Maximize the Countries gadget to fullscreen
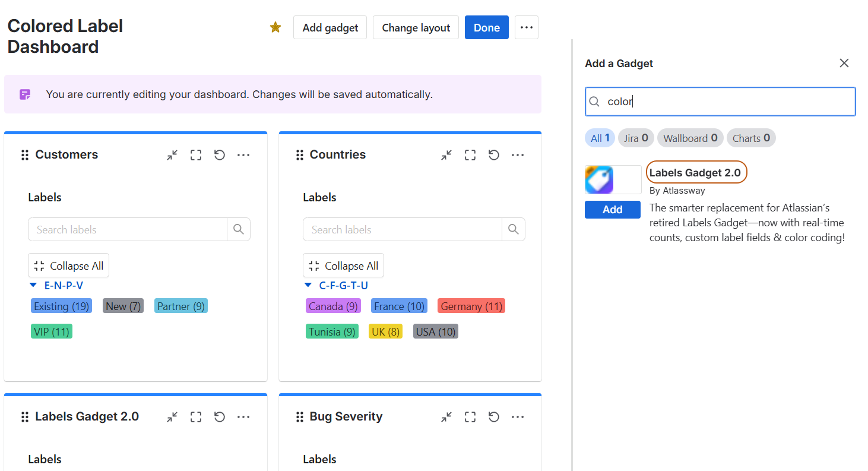 click(470, 155)
